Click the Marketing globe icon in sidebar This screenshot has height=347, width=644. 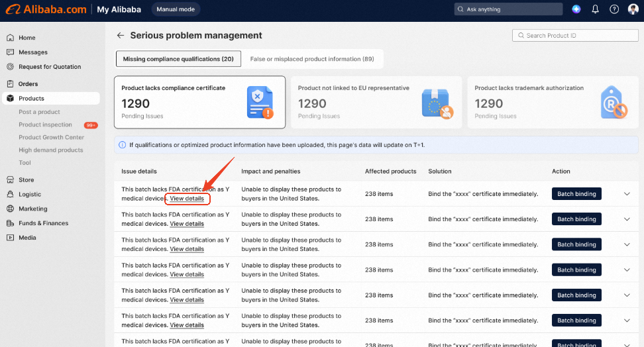(x=10, y=209)
